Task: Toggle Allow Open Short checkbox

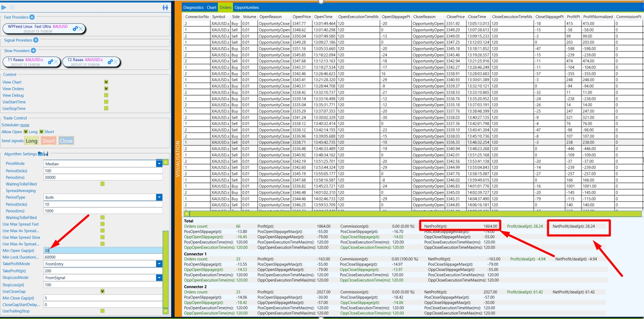Action: [42, 132]
